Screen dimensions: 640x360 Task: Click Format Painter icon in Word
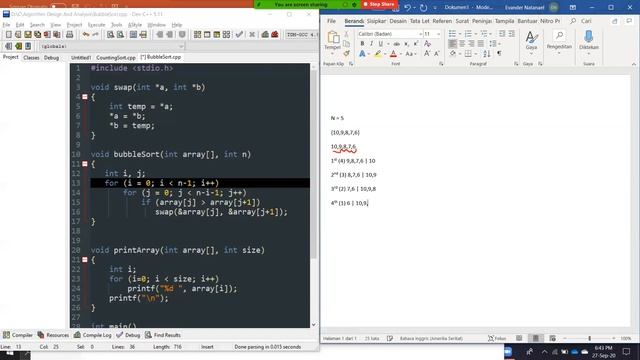(347, 53)
